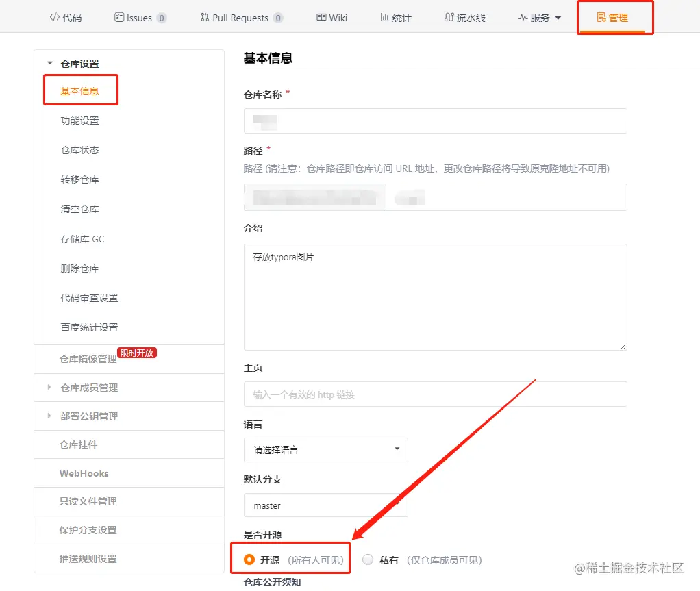Select the 管理 tab
Screen dimensions: 700x591
coord(612,18)
